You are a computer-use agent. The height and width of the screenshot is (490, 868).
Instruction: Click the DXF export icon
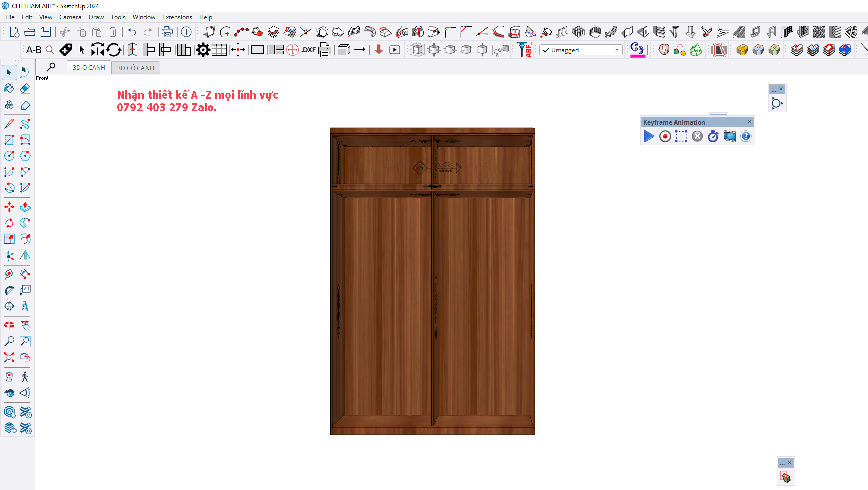tap(309, 50)
